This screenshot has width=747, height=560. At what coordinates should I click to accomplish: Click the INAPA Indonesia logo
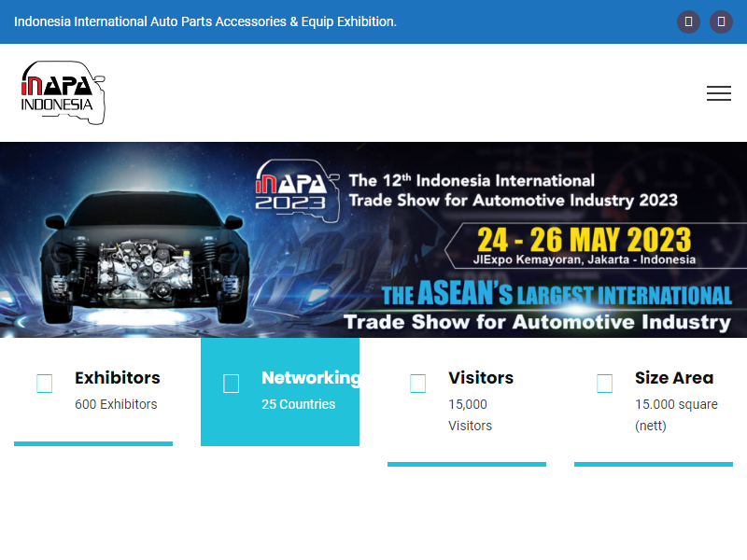(x=63, y=92)
